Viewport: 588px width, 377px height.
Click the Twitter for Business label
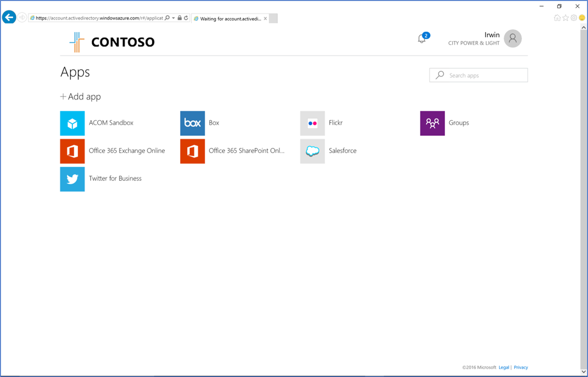pyautogui.click(x=115, y=178)
